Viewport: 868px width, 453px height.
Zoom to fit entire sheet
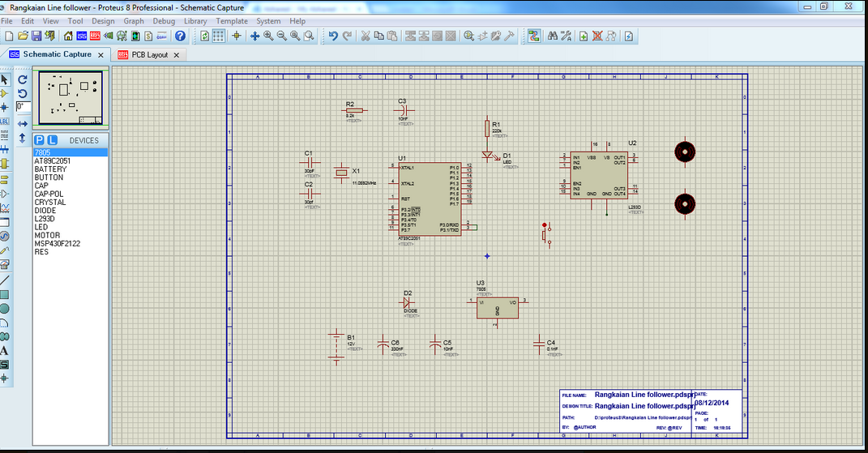(x=295, y=36)
